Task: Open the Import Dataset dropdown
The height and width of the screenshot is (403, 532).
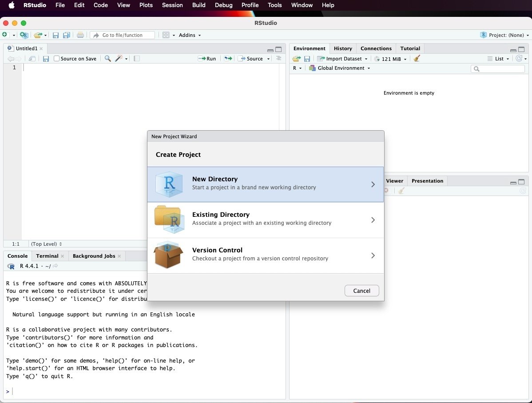Action: click(x=342, y=59)
